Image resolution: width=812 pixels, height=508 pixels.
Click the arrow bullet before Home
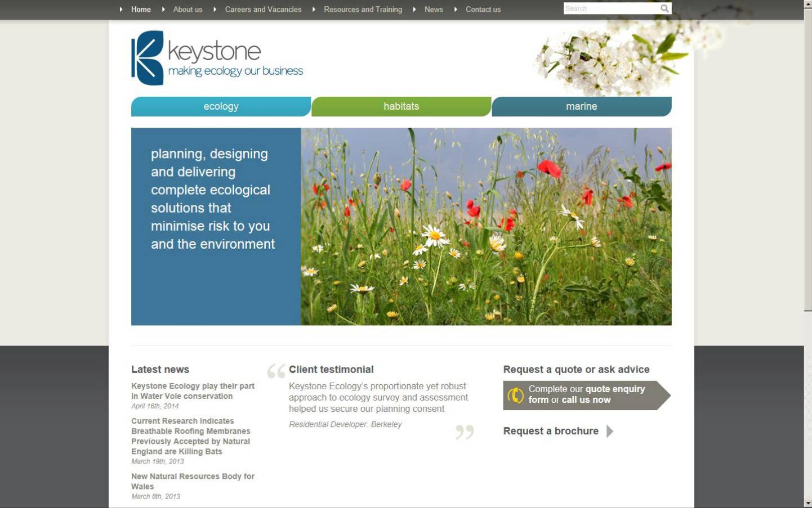pos(121,9)
